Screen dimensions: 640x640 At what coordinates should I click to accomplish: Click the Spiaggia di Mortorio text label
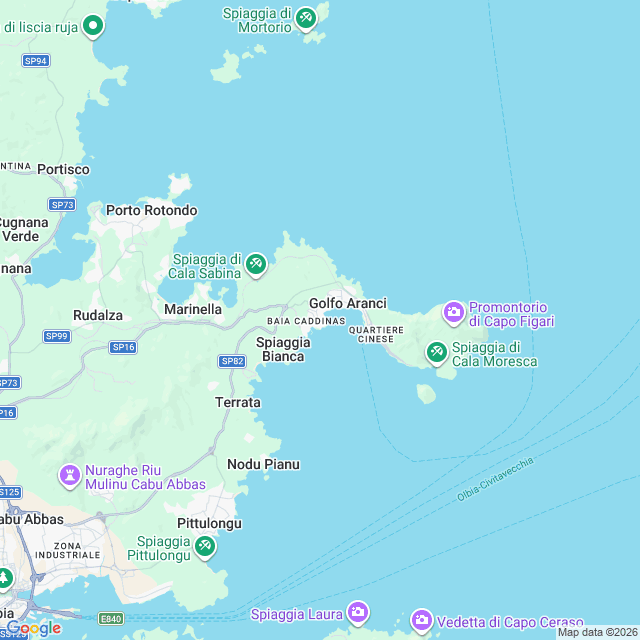click(257, 20)
